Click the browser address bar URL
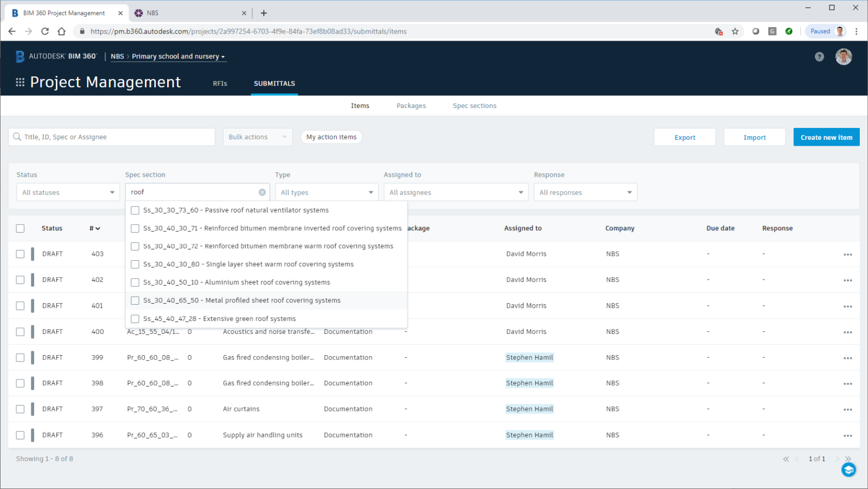 click(x=248, y=31)
